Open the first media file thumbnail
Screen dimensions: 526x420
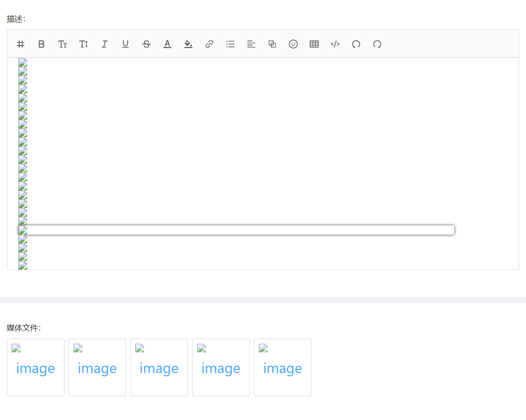[x=35, y=367]
